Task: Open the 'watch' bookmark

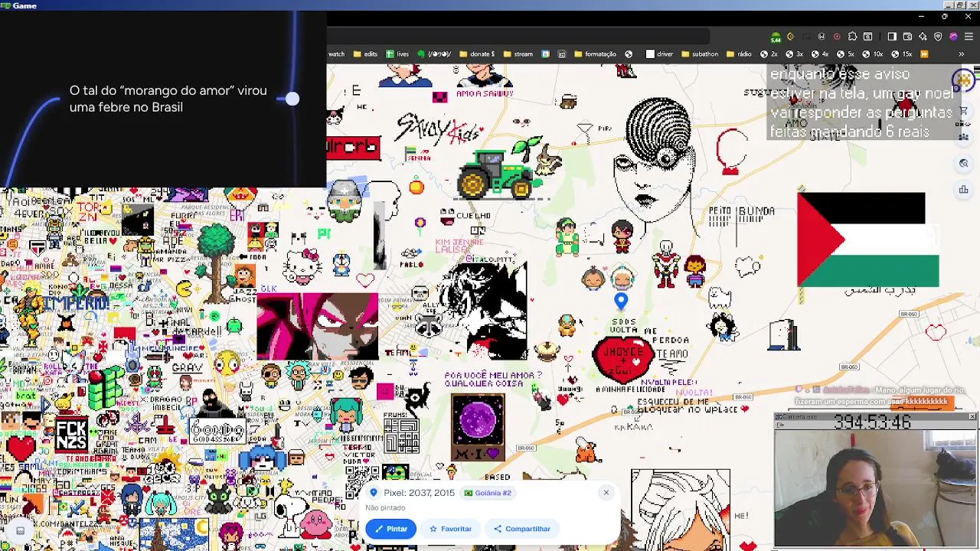Action: pyautogui.click(x=337, y=54)
